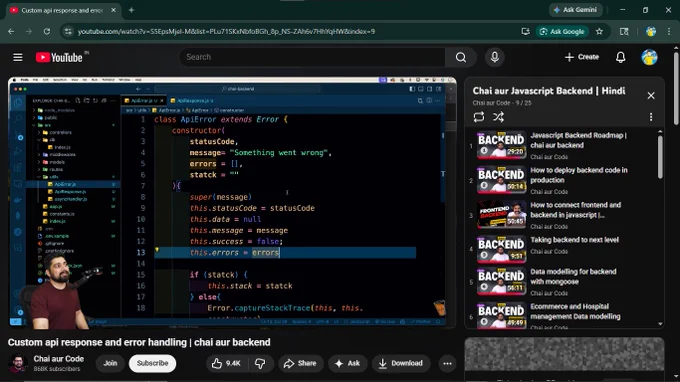The image size is (680, 382).
Task: Click the page vertical scrollbar
Action: (x=676, y=87)
